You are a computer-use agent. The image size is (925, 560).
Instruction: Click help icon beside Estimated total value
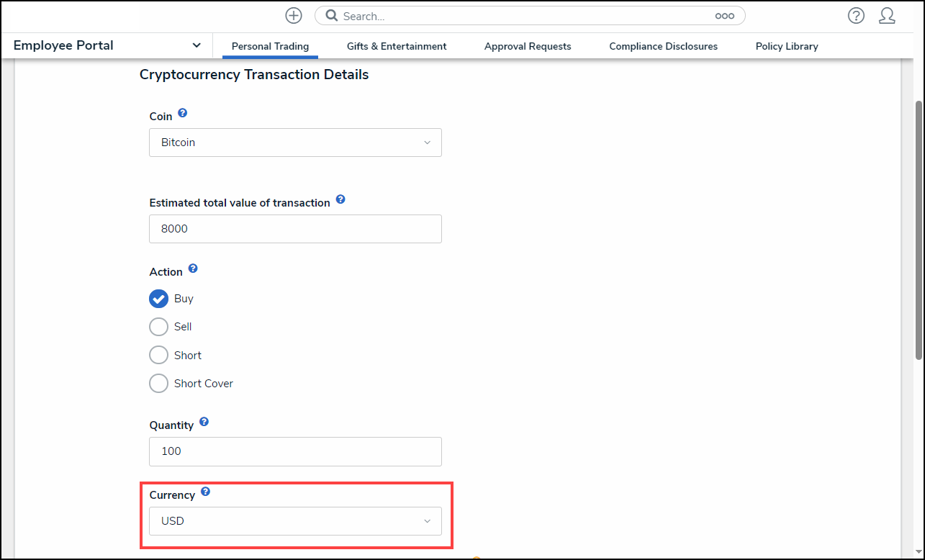tap(340, 200)
